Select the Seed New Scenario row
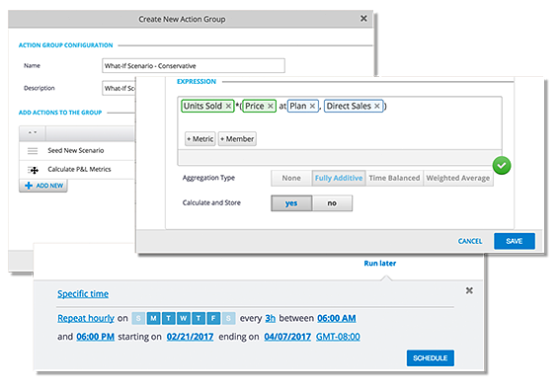Viewport: 560px width, 392px height. click(x=77, y=151)
